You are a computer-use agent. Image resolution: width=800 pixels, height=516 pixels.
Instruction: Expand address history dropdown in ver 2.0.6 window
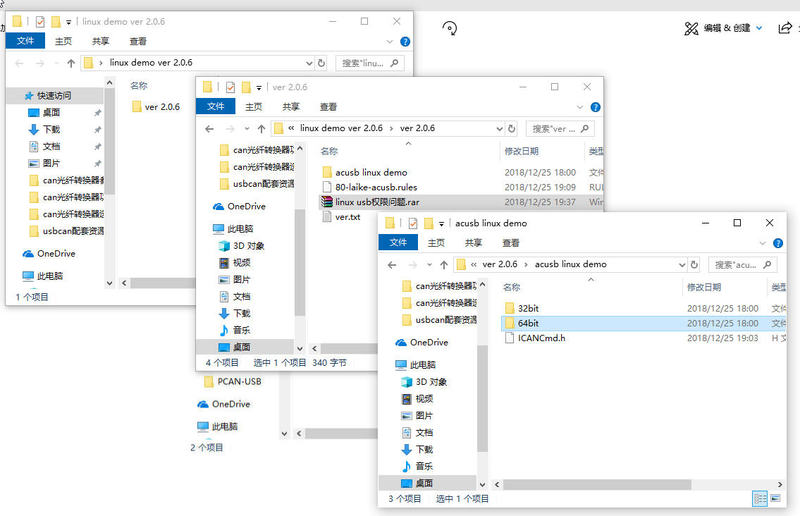click(x=499, y=129)
